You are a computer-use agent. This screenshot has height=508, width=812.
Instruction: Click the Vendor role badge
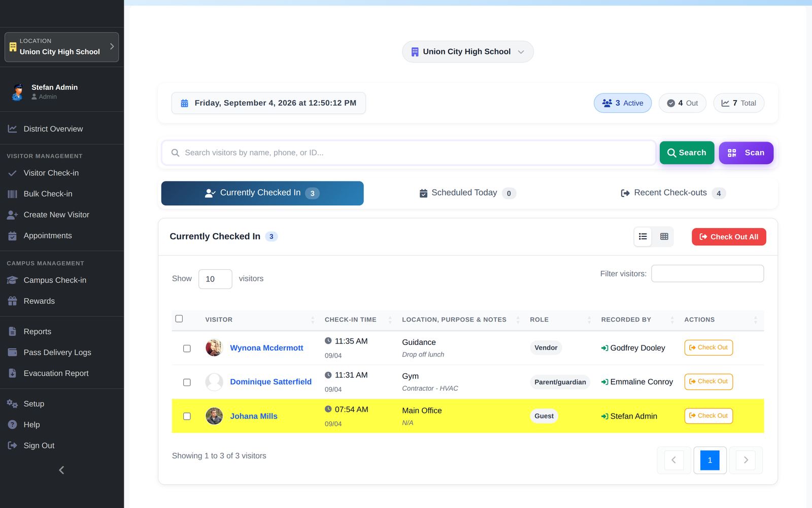[546, 348]
